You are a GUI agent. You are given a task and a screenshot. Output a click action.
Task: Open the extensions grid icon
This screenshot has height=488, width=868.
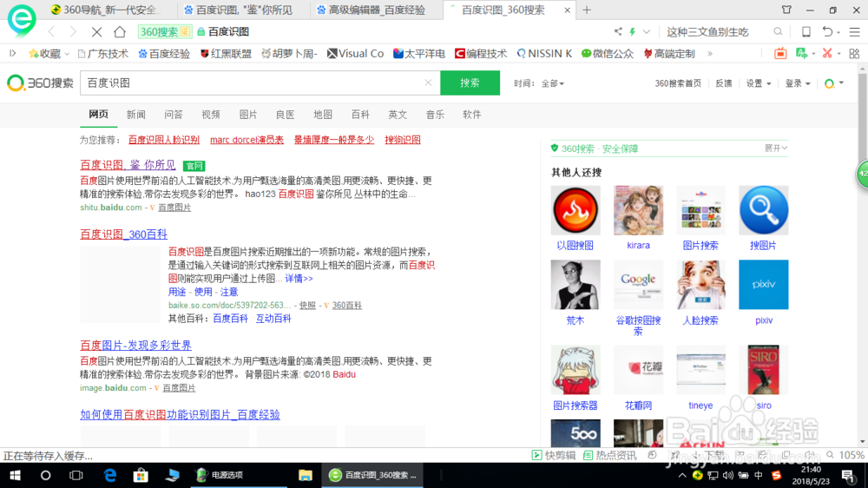pos(854,54)
